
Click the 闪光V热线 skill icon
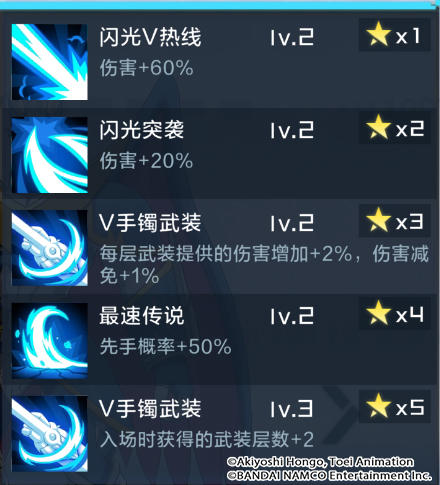point(50,62)
